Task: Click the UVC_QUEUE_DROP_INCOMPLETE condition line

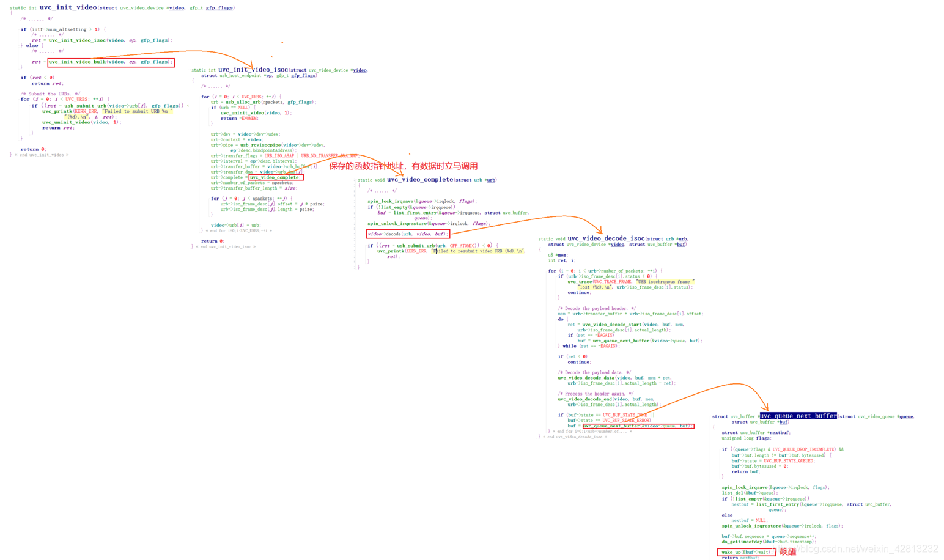Action: [x=783, y=449]
